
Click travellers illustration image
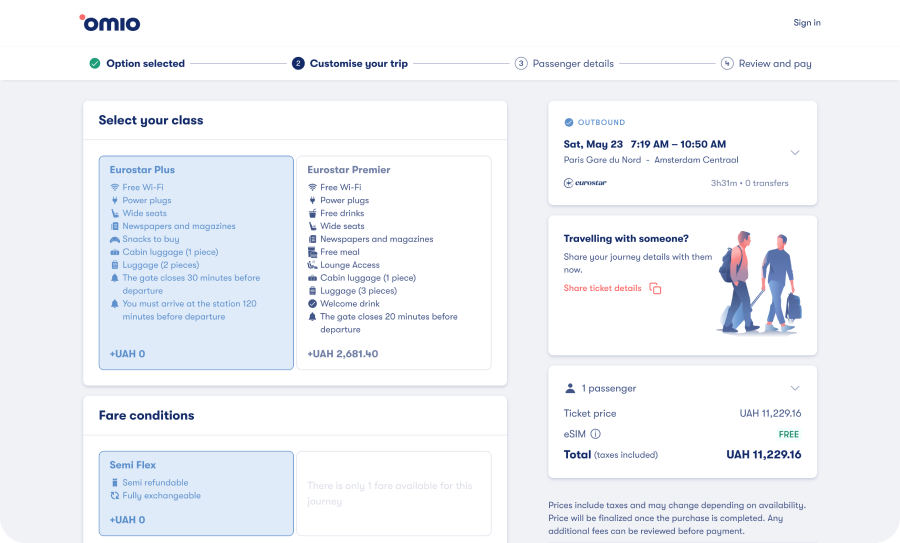tap(759, 282)
